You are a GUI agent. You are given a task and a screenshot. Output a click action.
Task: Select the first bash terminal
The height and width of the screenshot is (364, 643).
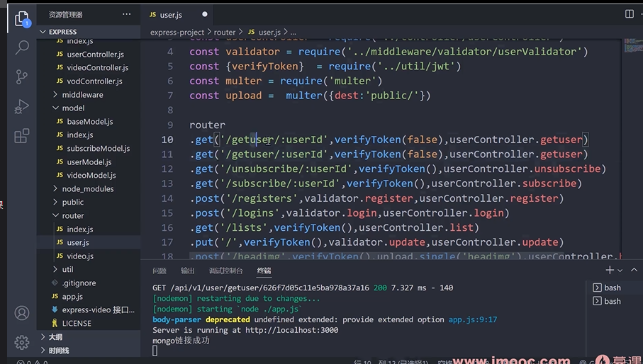[613, 288]
